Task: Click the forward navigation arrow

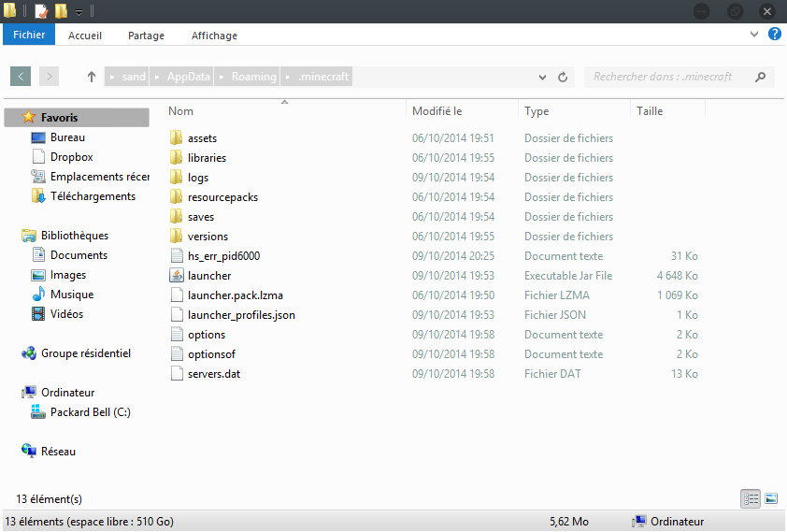Action: click(x=50, y=77)
